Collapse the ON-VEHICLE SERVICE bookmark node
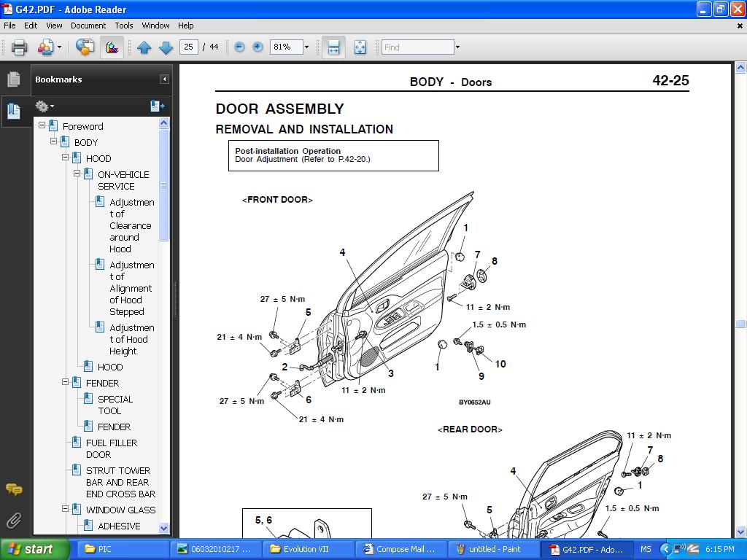Screen dimensions: 747x560 pos(77,174)
